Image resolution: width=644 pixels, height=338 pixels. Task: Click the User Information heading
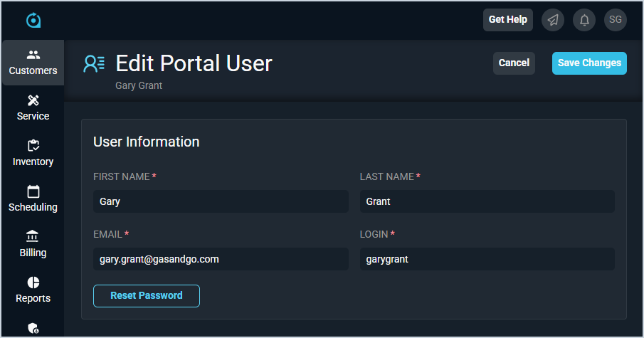146,142
